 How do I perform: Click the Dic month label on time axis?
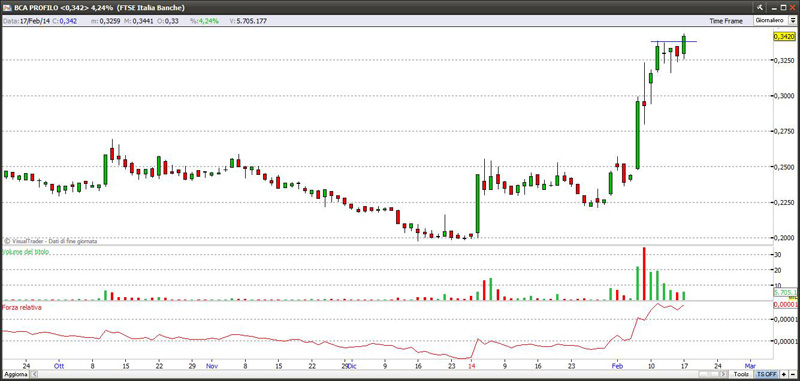[x=353, y=366]
